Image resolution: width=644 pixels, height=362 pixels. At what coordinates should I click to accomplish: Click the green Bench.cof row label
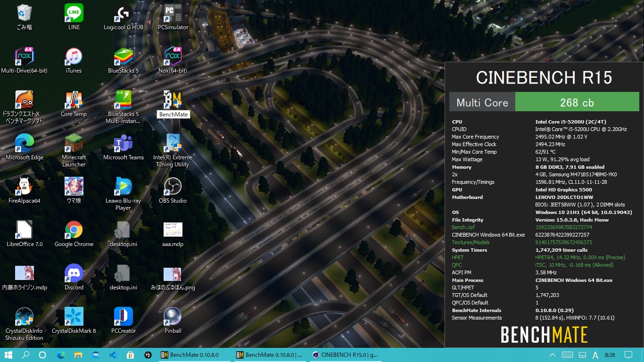click(x=463, y=227)
